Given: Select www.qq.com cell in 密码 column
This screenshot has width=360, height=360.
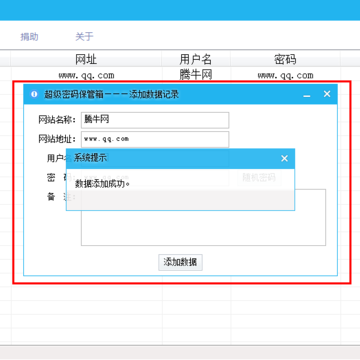Looking at the screenshot, I should click(286, 75).
